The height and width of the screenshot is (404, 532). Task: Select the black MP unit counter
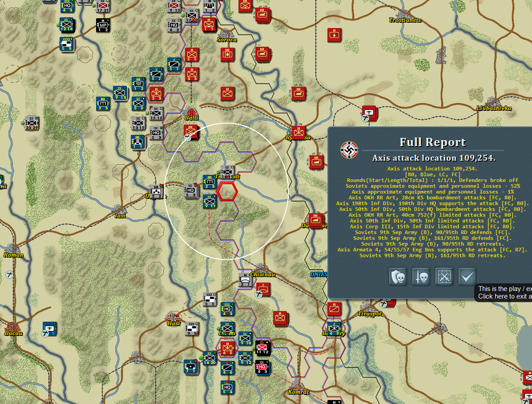click(103, 25)
